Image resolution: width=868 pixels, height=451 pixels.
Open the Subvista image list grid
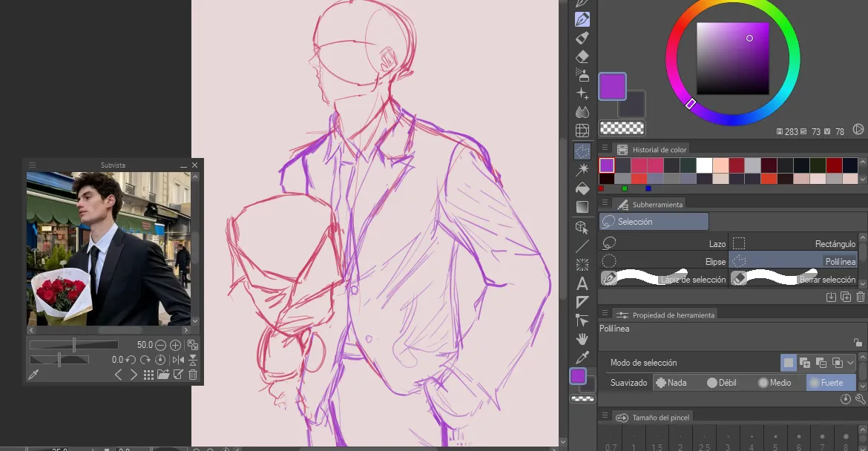(148, 375)
